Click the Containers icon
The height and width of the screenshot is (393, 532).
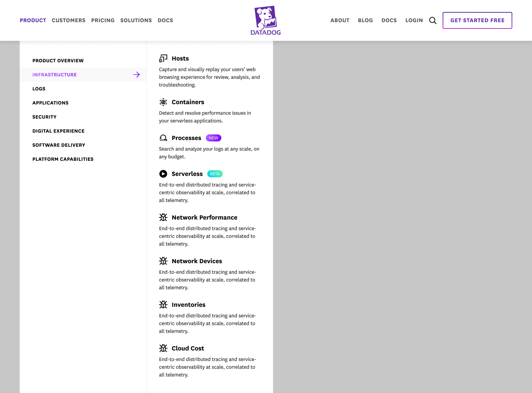(x=163, y=102)
